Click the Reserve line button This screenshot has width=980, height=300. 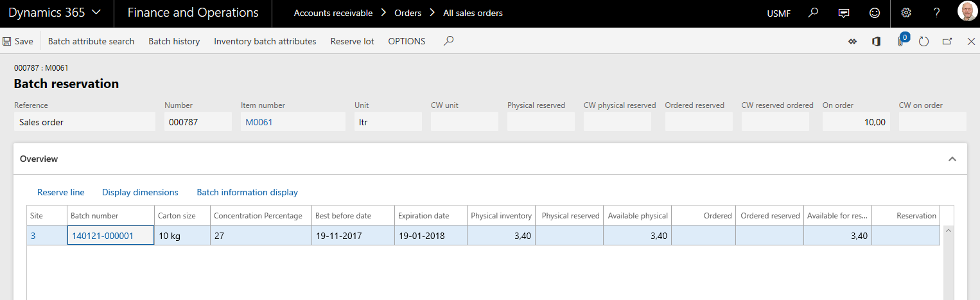[x=61, y=192]
